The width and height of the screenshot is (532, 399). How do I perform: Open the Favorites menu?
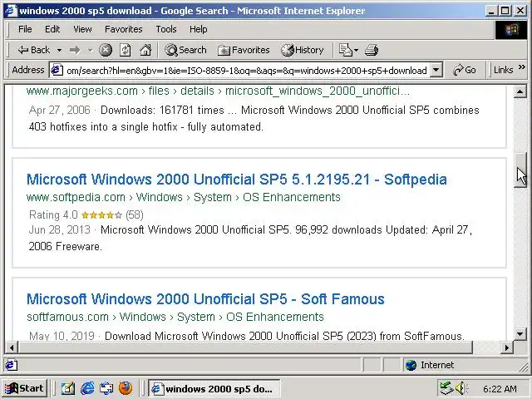point(124,29)
